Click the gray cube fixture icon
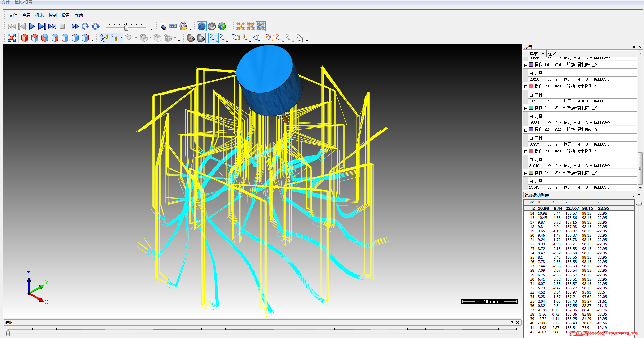The height and width of the screenshot is (338, 644). pos(158,38)
